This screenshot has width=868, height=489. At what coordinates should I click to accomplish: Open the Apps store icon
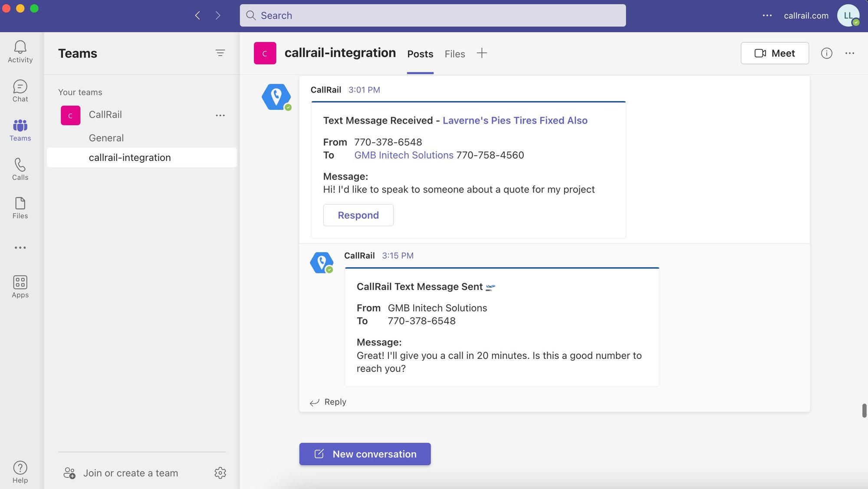tap(20, 286)
